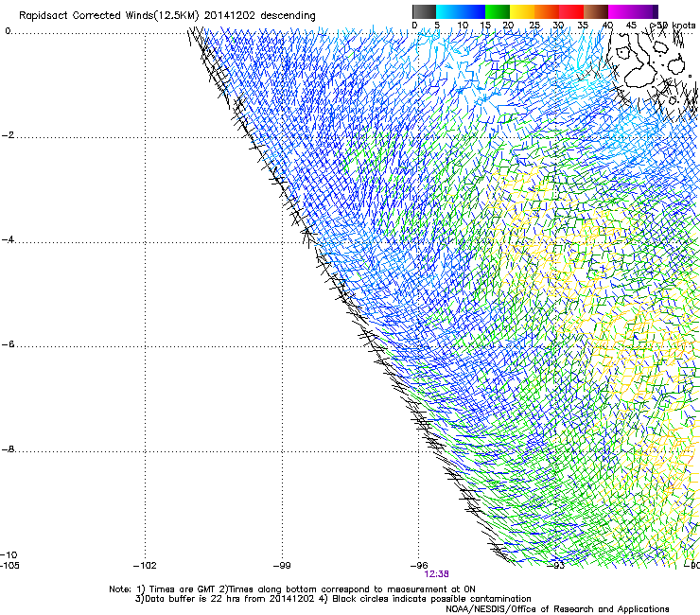The image size is (700, 615).
Task: Click the '-99' longitude axis label
Action: point(282,566)
